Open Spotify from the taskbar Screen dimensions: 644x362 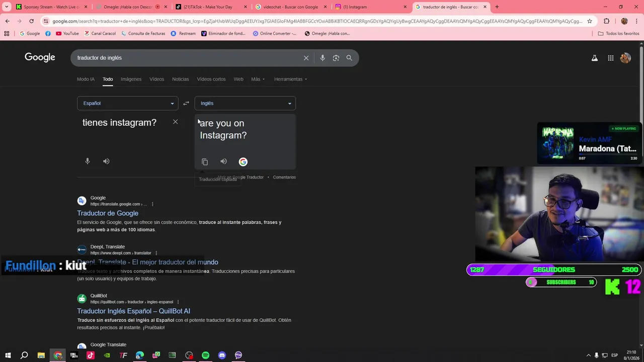click(205, 355)
